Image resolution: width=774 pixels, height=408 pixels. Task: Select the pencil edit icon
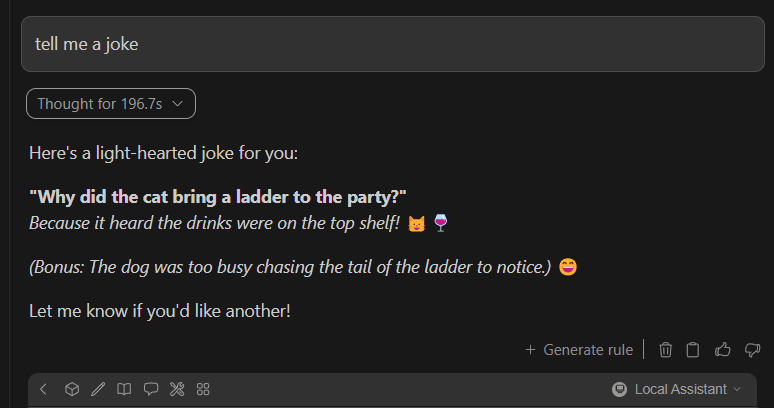point(98,389)
